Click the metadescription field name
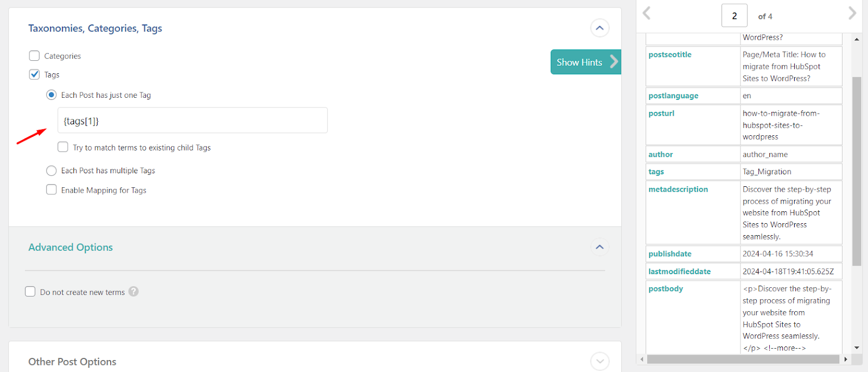Image resolution: width=868 pixels, height=372 pixels. point(678,190)
